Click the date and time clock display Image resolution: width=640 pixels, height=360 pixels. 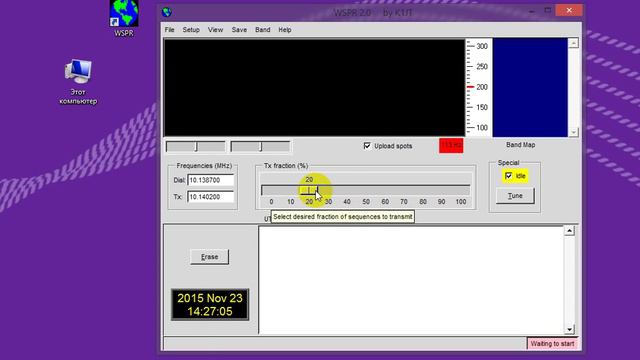coord(210,304)
